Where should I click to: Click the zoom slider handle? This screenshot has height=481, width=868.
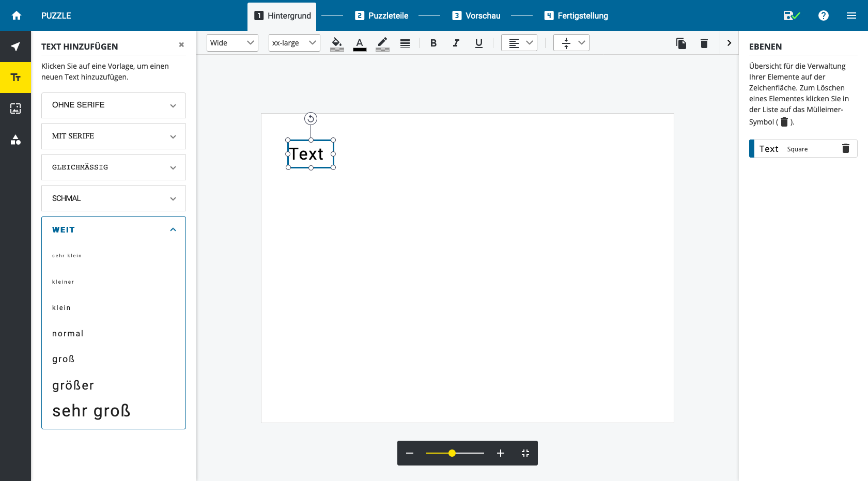point(452,453)
